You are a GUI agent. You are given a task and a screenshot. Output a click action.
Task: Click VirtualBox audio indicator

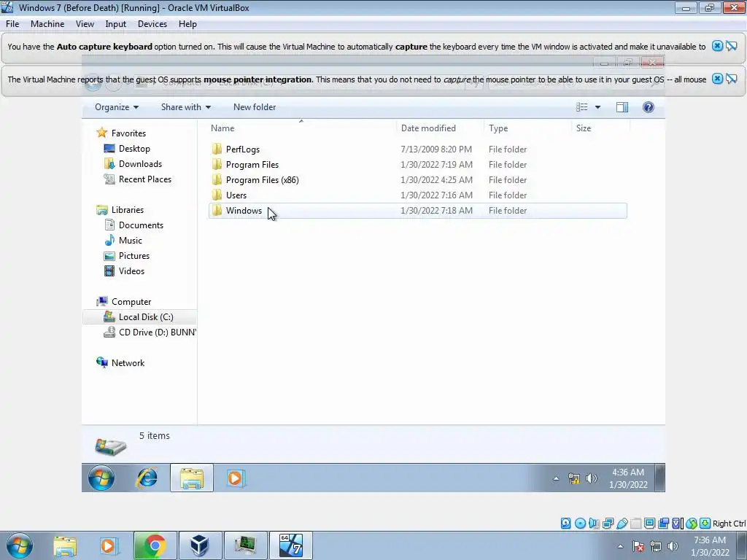[x=594, y=524]
